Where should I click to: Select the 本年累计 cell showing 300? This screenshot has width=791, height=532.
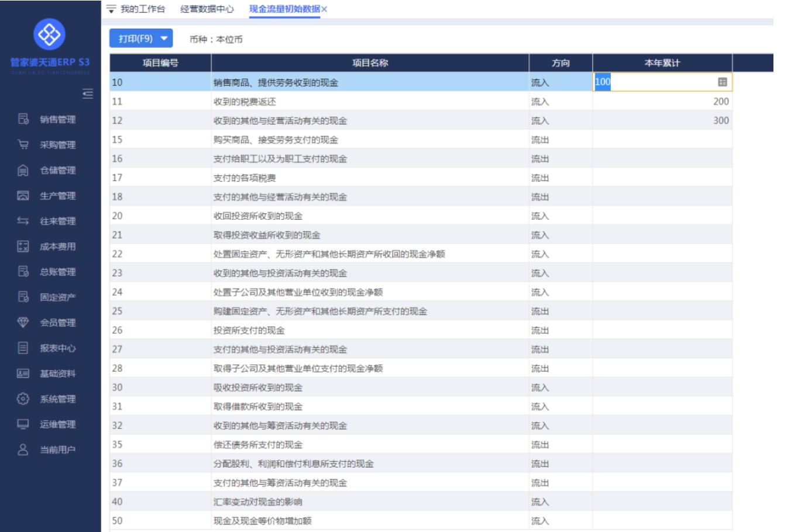(662, 120)
